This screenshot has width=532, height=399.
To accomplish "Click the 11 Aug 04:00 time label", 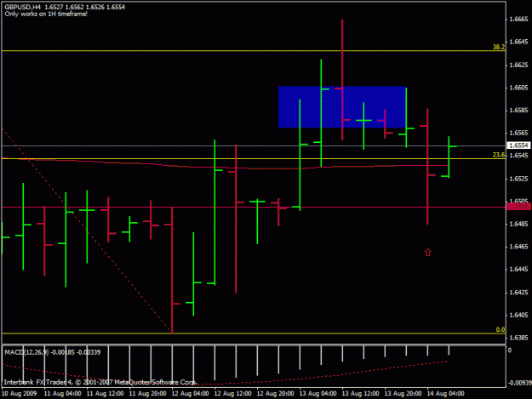I will tap(62, 394).
